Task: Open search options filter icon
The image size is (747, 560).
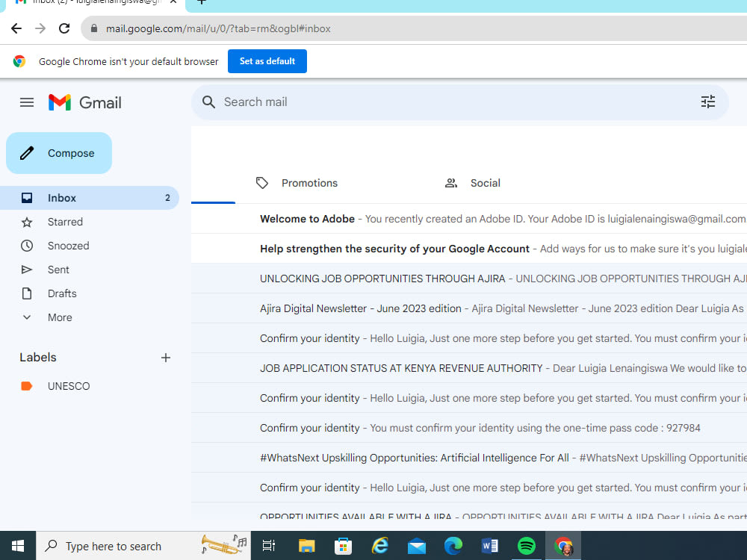Action: tap(708, 102)
